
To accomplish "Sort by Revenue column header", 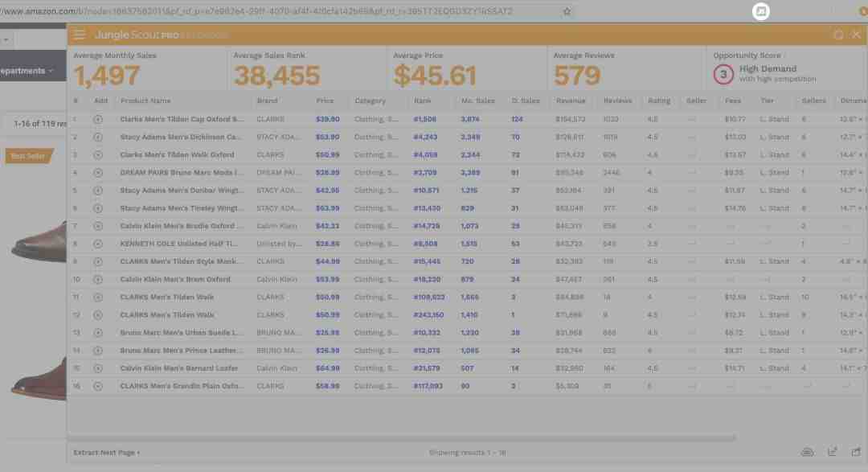I will click(x=571, y=101).
